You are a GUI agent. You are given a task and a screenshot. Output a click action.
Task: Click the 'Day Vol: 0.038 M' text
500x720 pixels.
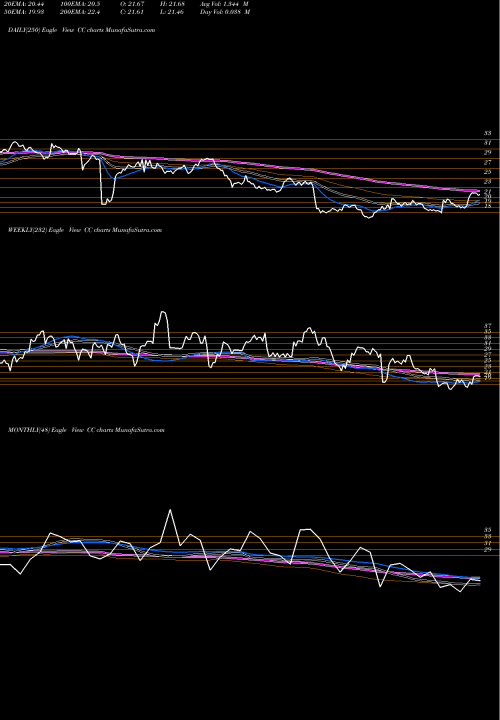(x=225, y=12)
